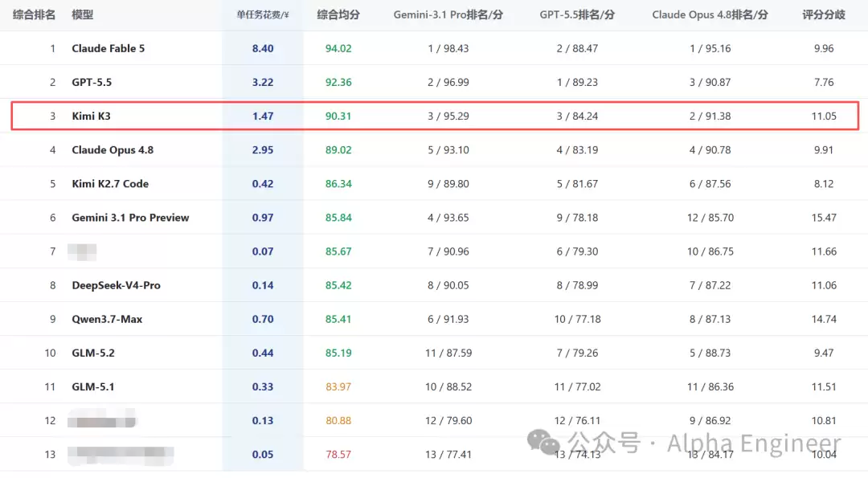Click the 13 / 77.41 Gemini cell

click(448, 454)
